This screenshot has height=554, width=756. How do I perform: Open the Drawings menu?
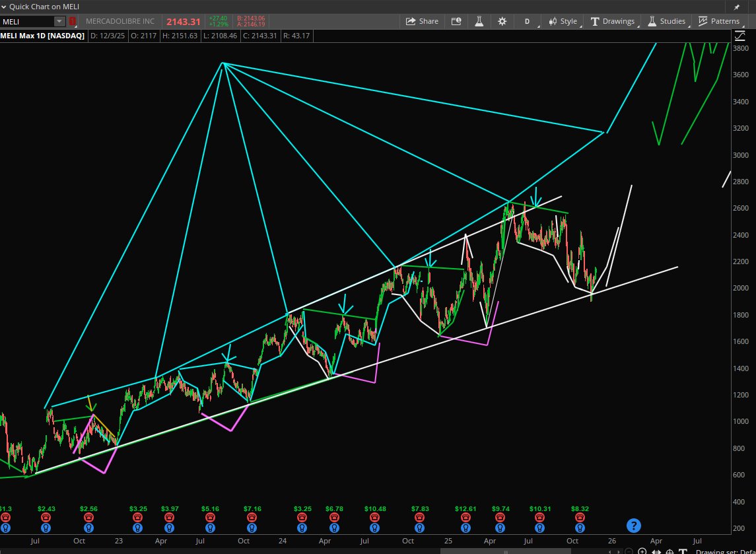pyautogui.click(x=613, y=21)
